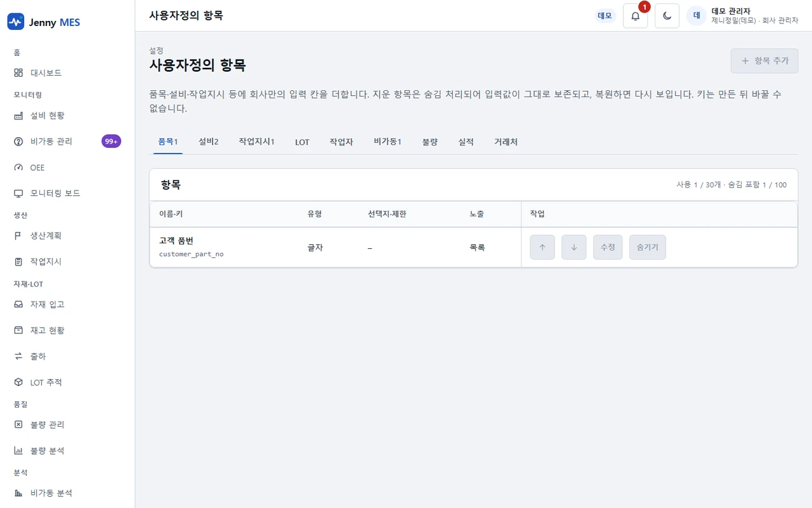Open 불량 관리 in sidebar
Viewport: 812px width, 508px height.
(x=67, y=425)
